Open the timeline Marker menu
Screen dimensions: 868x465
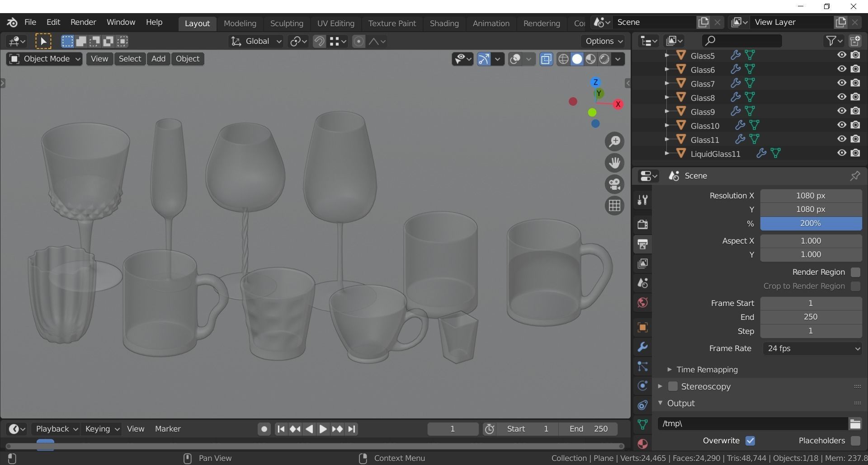tap(168, 429)
